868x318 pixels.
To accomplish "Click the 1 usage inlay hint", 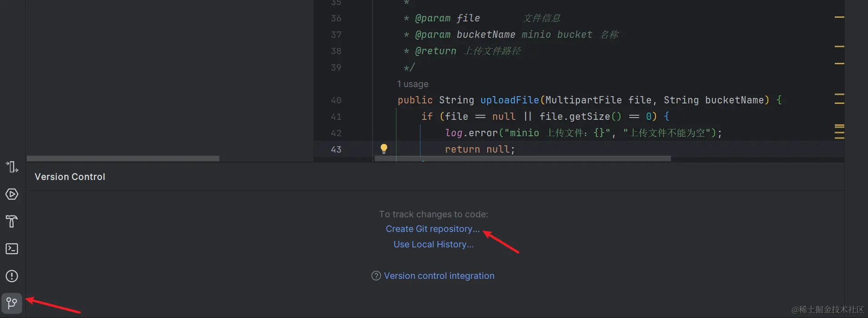I will (413, 84).
